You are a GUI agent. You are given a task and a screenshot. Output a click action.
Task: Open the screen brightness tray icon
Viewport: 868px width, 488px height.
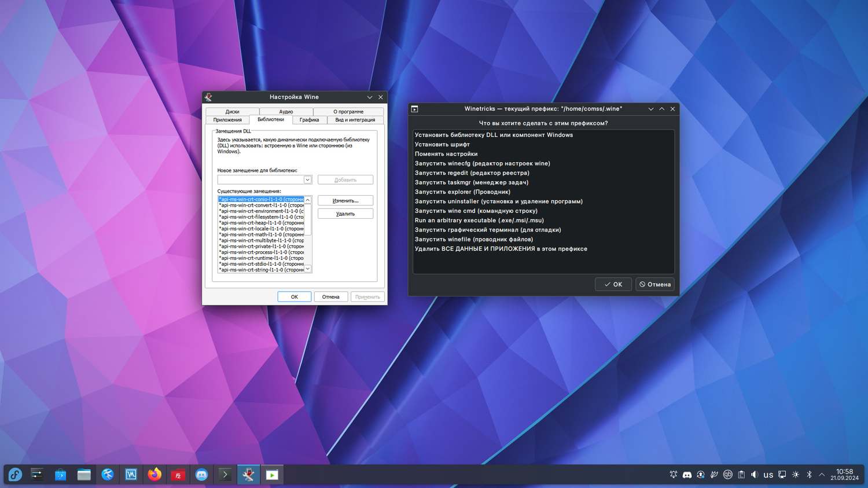(x=796, y=475)
